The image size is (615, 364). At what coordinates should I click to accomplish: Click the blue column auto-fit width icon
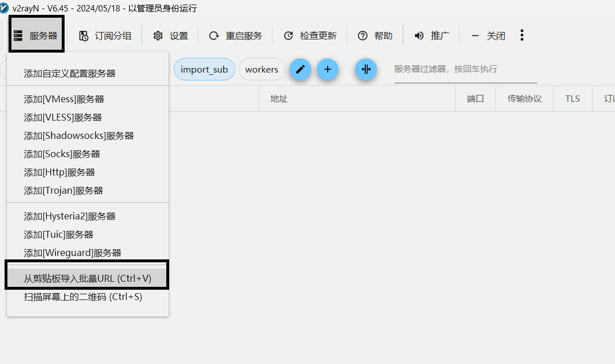[366, 70]
